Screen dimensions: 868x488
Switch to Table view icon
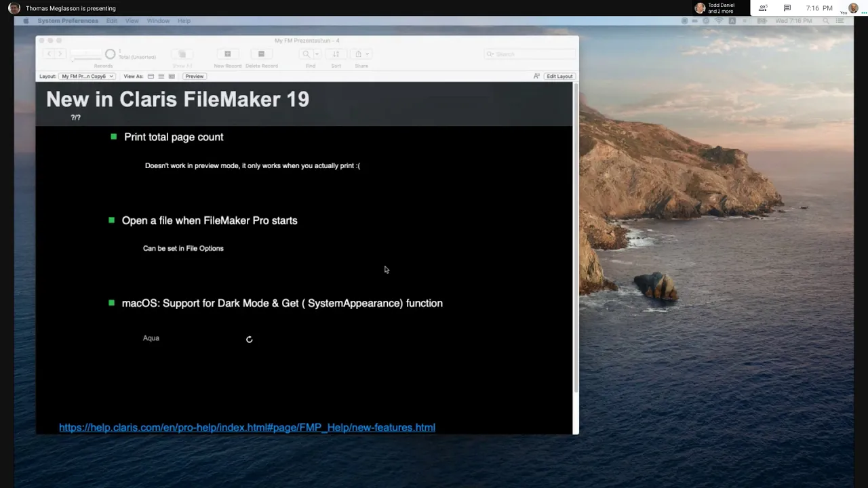click(172, 77)
